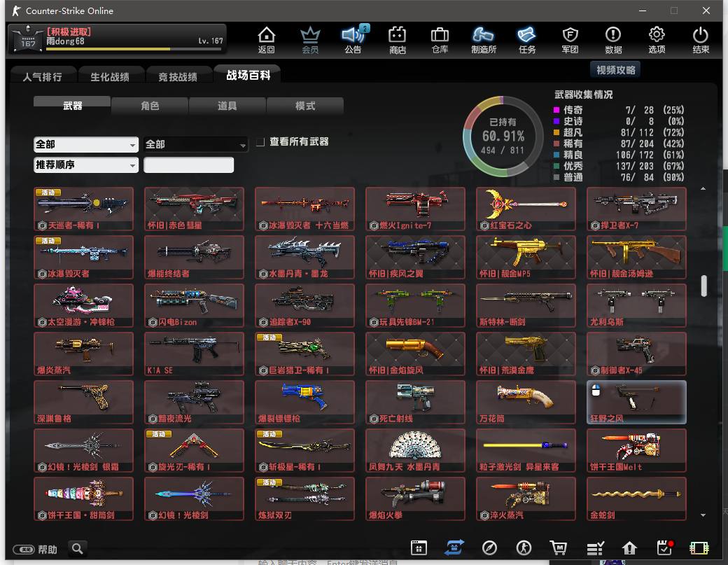Select the 道具 category tab
Screen dimensions: 728x565
pyautogui.click(x=227, y=106)
